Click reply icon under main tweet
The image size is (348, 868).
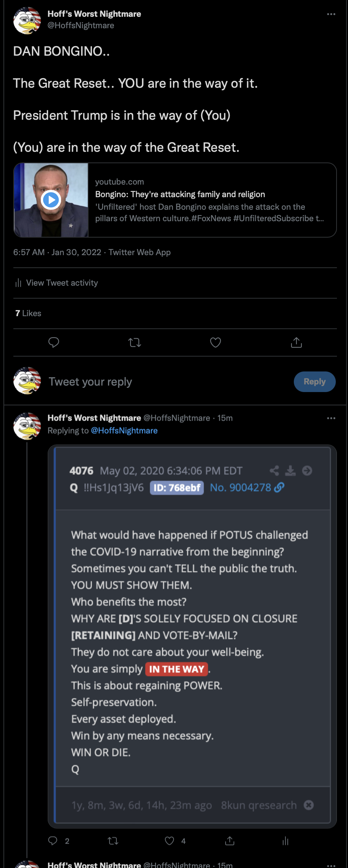(54, 342)
